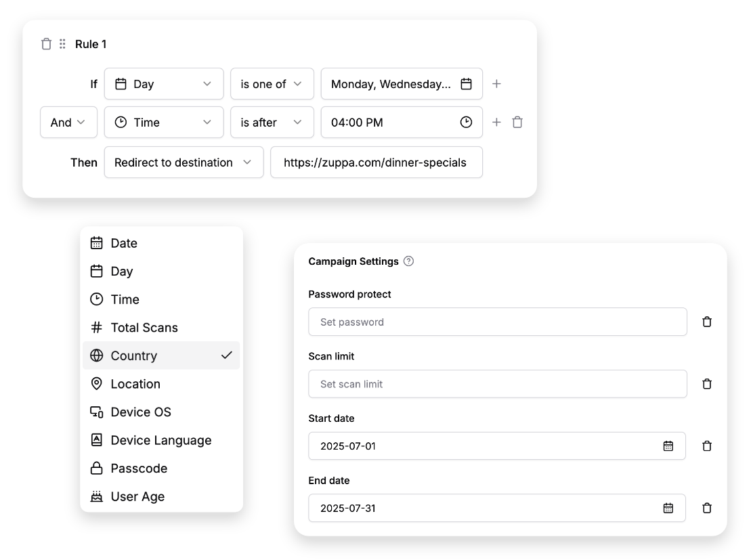Image resolution: width=751 pixels, height=560 pixels.
Task: Delete the End date setting
Action: [707, 508]
